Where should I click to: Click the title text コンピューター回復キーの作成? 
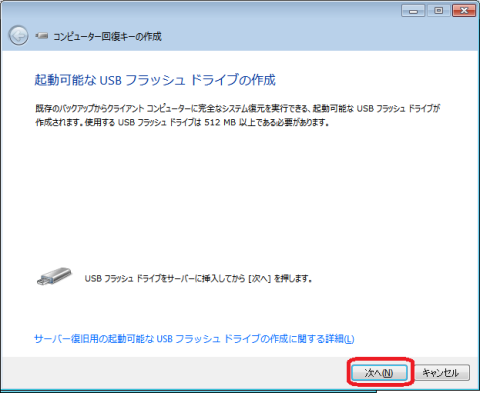point(107,36)
